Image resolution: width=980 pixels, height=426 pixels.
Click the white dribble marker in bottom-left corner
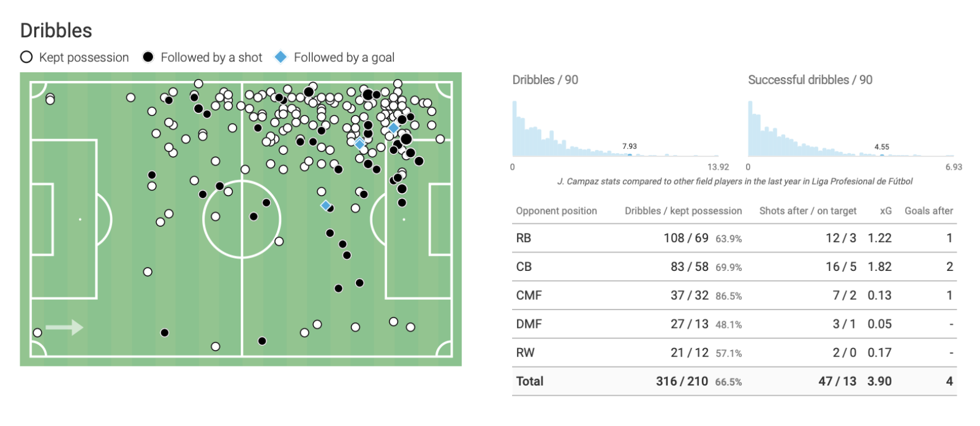tap(37, 333)
